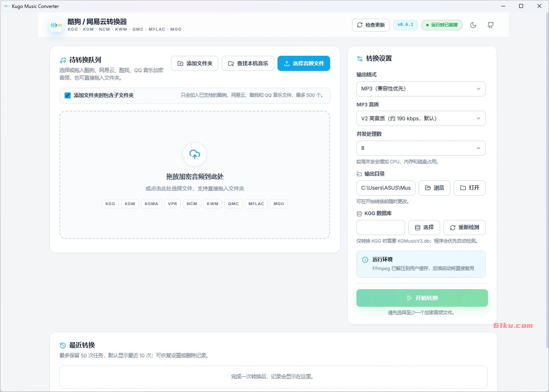
Task: Click 开始转换 start conversion button
Action: pos(422,298)
